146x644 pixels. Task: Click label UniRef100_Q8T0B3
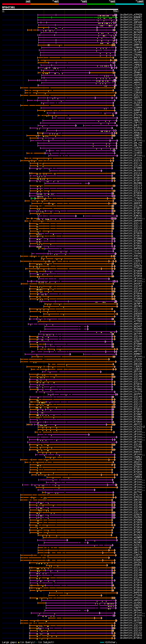[131, 306]
